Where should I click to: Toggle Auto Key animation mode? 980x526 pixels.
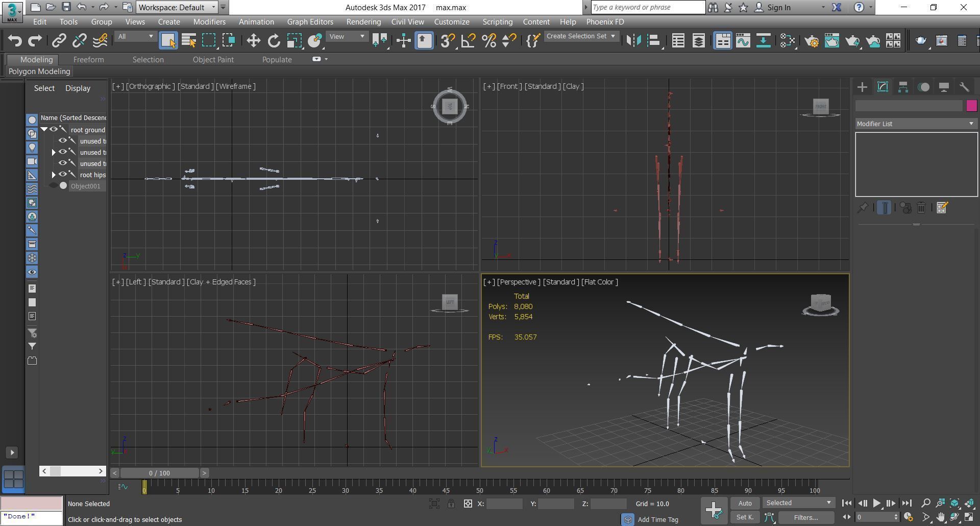coord(745,504)
